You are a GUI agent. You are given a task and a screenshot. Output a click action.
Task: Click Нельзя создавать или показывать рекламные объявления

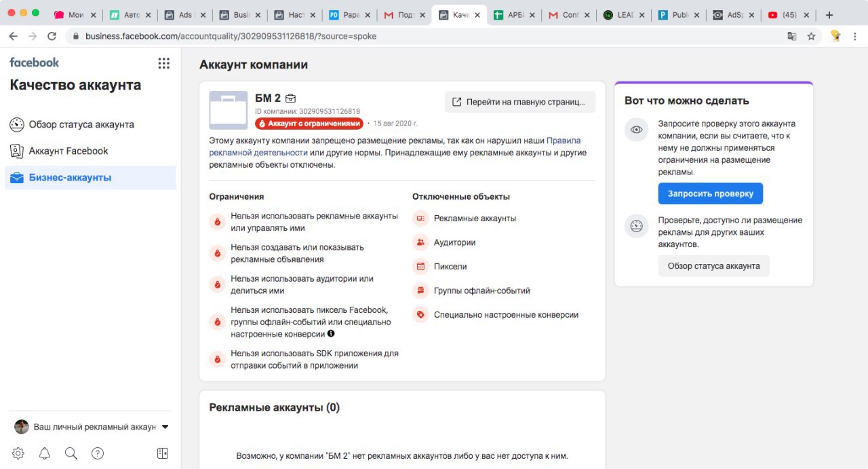click(297, 253)
